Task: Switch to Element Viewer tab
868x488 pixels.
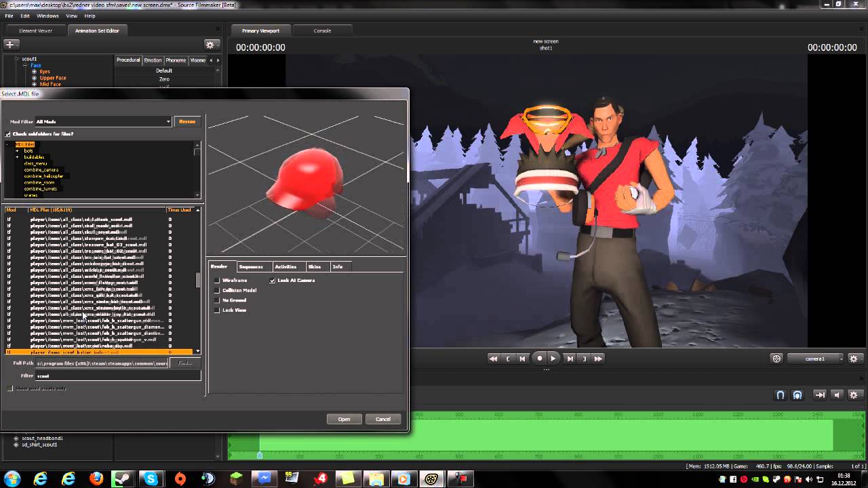Action: tap(35, 30)
